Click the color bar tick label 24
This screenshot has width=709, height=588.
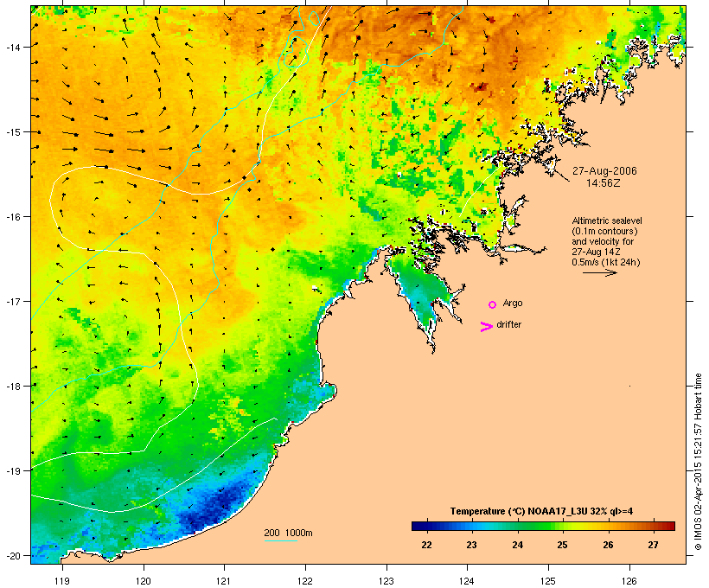pyautogui.click(x=517, y=545)
